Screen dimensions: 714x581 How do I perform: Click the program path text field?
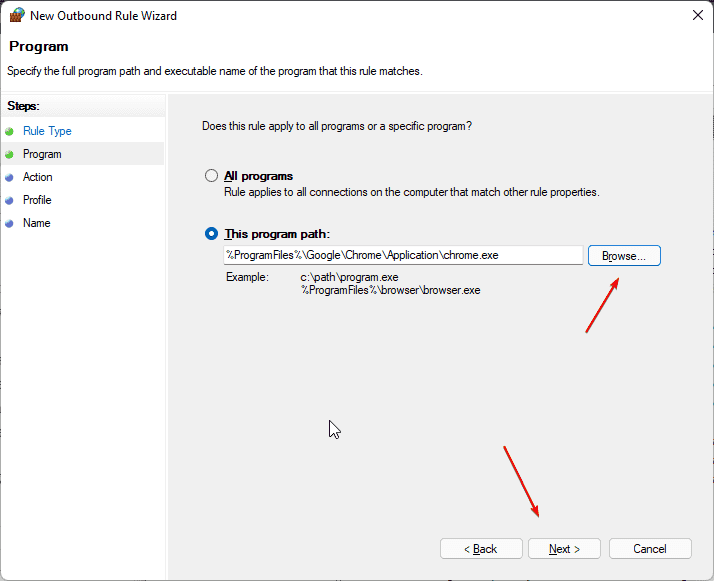[x=403, y=255]
